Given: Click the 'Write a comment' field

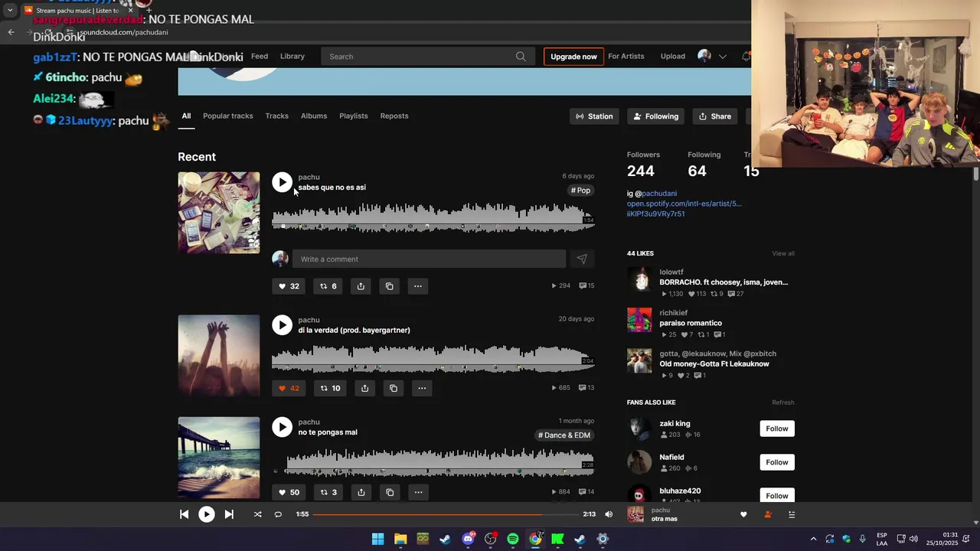Looking at the screenshot, I should click(429, 259).
